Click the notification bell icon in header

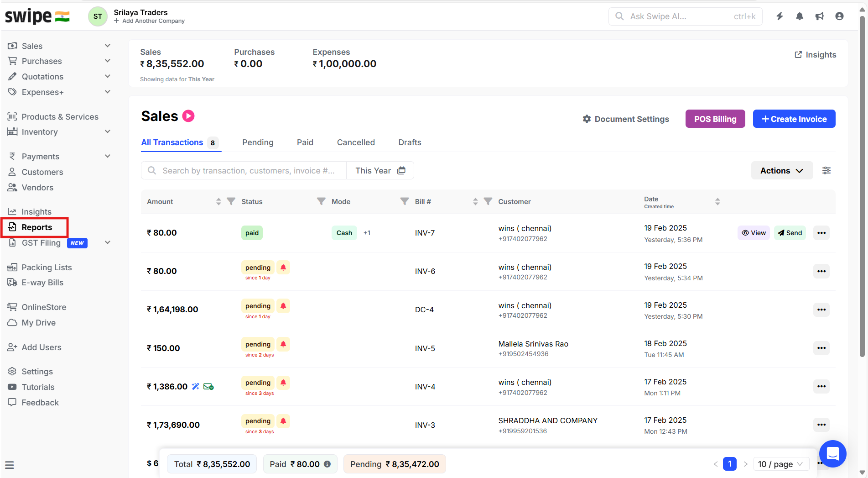coord(799,16)
